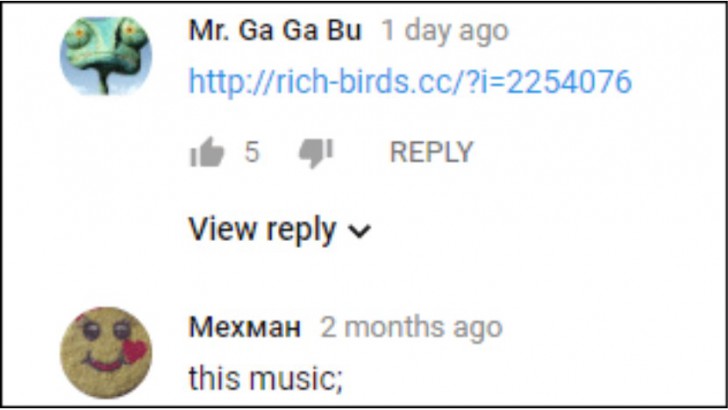728x410 pixels.
Task: Select the like count 5
Action: pyautogui.click(x=252, y=152)
